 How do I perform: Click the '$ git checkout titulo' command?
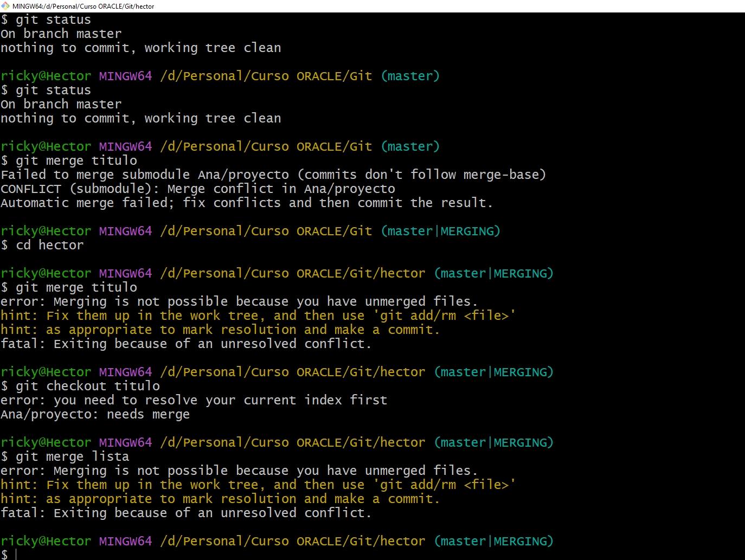(x=80, y=386)
